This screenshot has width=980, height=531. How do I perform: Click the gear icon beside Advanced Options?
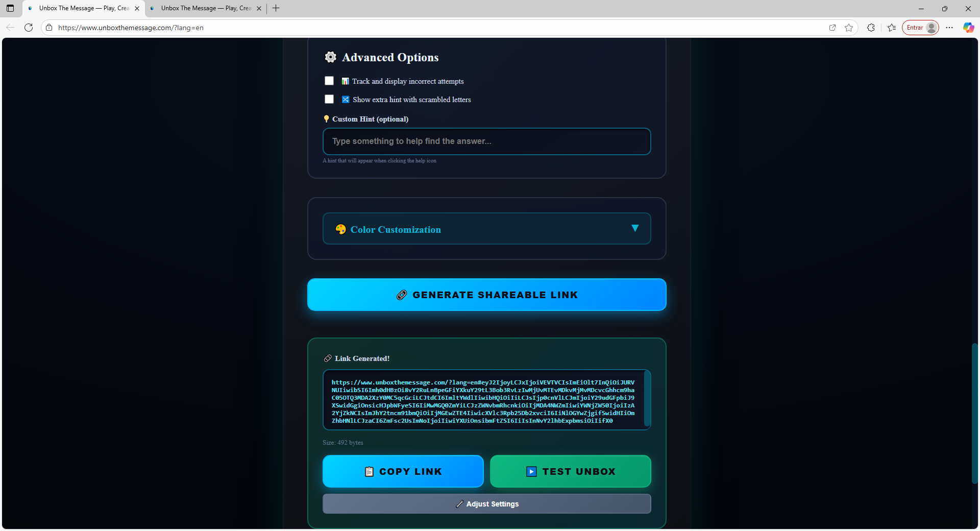point(330,57)
